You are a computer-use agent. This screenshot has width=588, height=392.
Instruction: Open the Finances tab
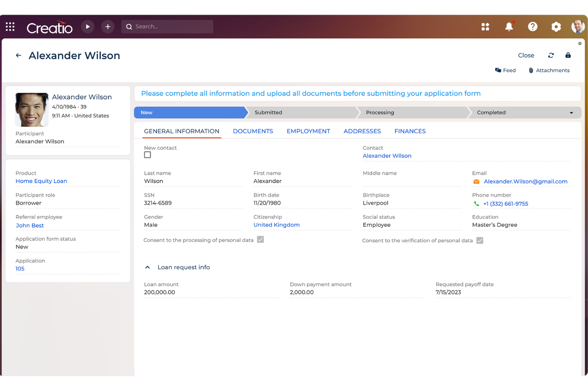410,131
